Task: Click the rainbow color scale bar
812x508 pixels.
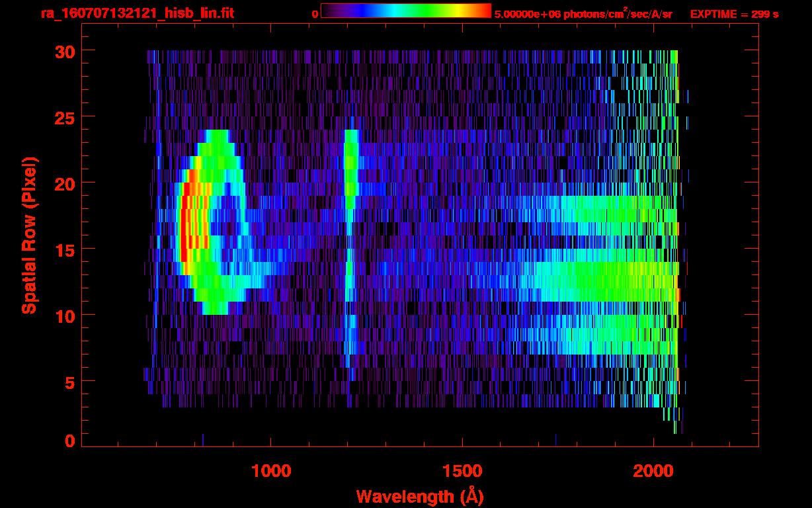Action: coord(406,11)
